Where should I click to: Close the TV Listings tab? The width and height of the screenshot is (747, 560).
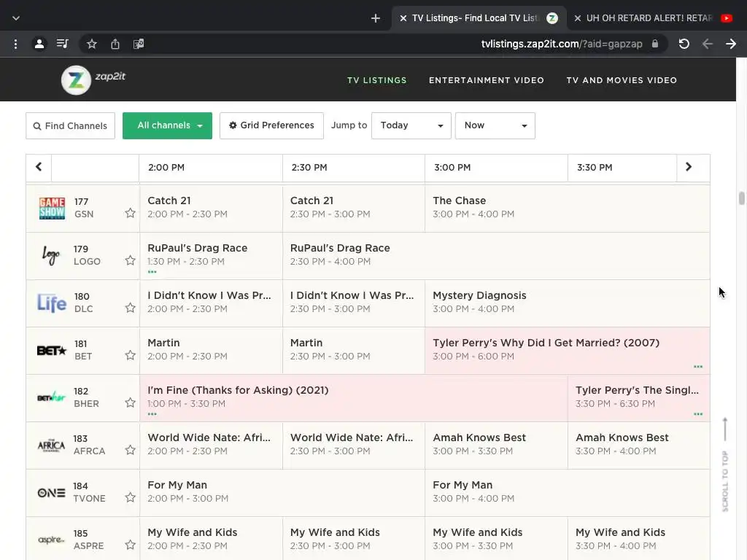pyautogui.click(x=403, y=18)
